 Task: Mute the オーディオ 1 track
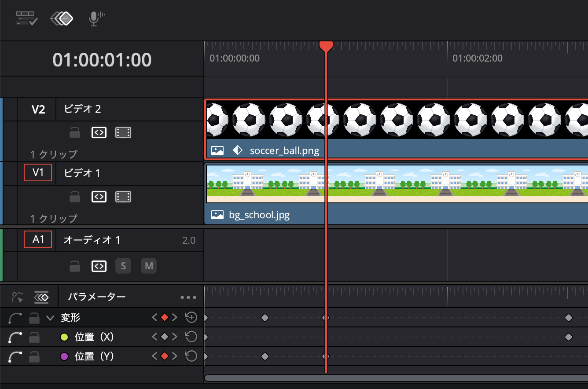pyautogui.click(x=149, y=266)
